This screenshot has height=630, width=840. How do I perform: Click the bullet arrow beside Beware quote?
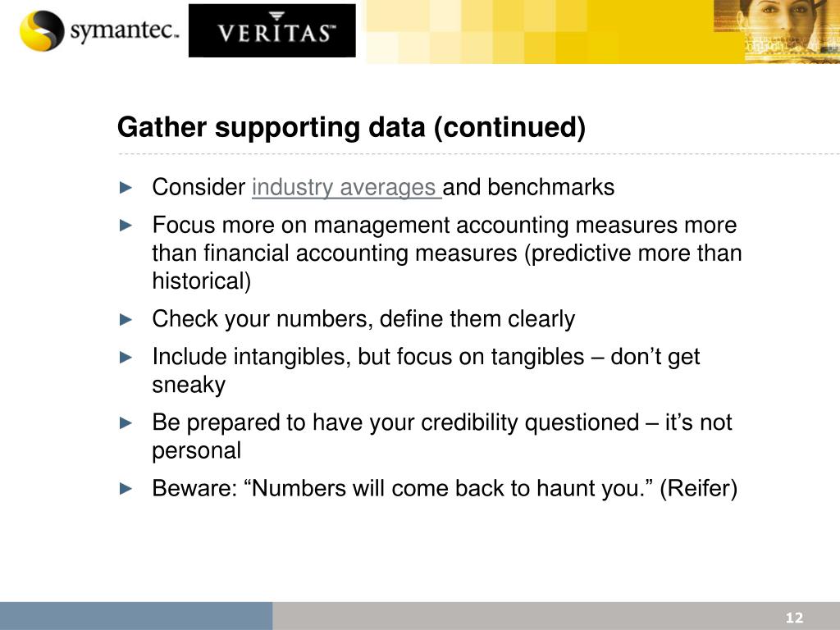pos(126,489)
